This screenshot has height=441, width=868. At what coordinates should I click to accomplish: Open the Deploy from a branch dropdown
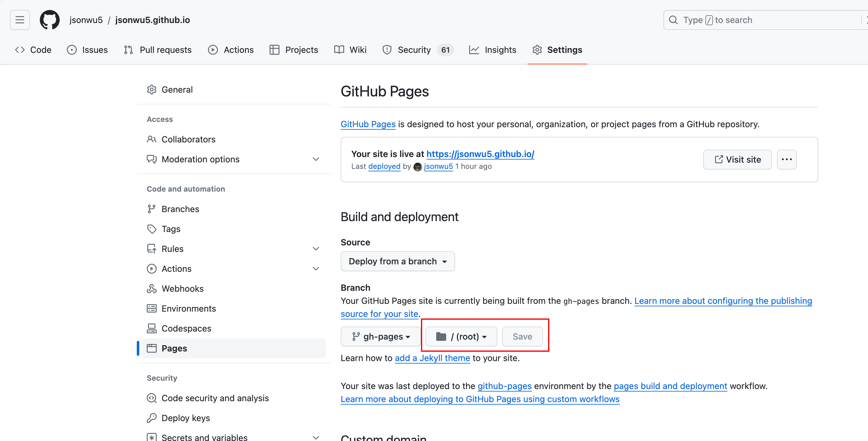[x=398, y=261]
